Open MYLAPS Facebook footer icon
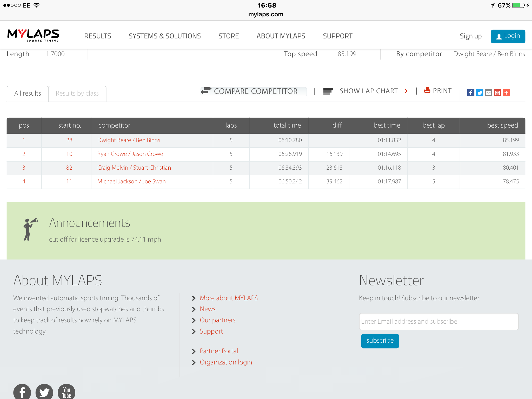532x399 pixels. [x=22, y=392]
